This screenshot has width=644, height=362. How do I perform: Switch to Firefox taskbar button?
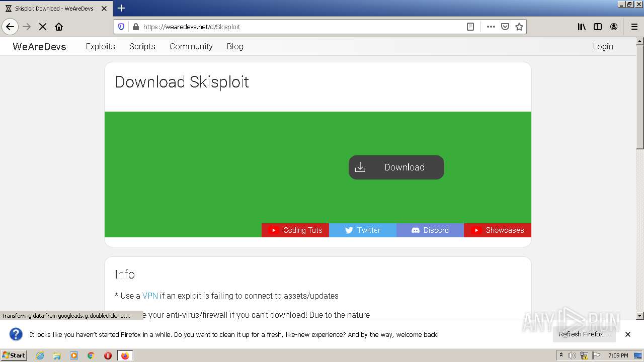click(125, 355)
